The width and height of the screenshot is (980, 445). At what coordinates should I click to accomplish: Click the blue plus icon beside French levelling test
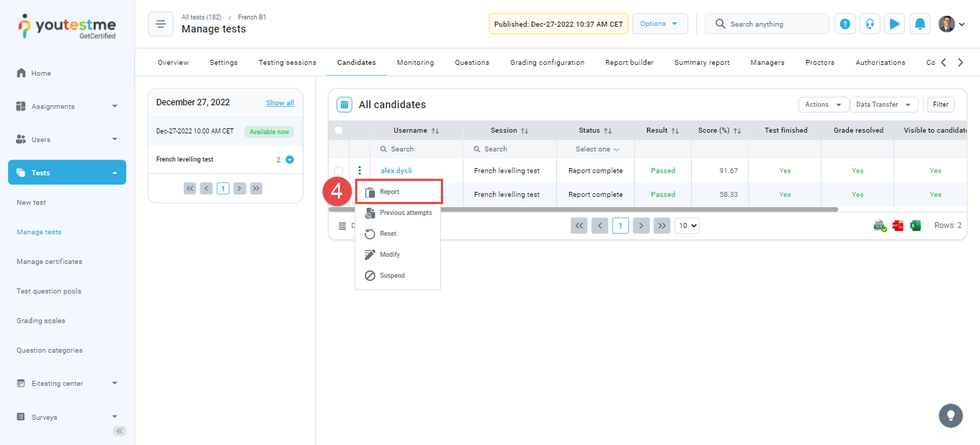(290, 159)
